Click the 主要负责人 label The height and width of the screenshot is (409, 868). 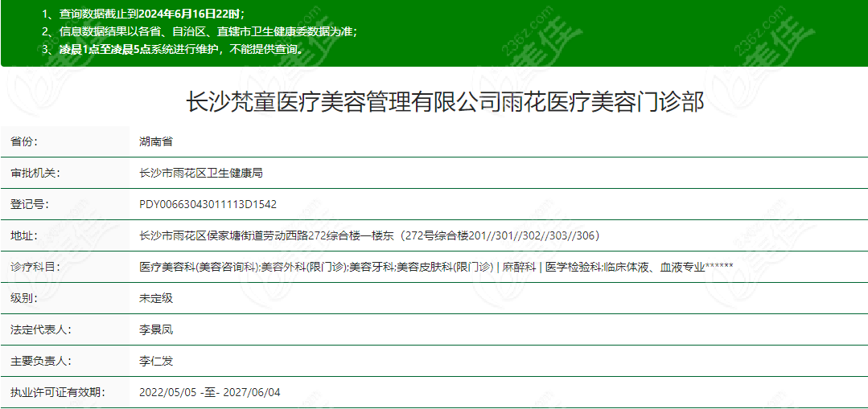coord(40,362)
